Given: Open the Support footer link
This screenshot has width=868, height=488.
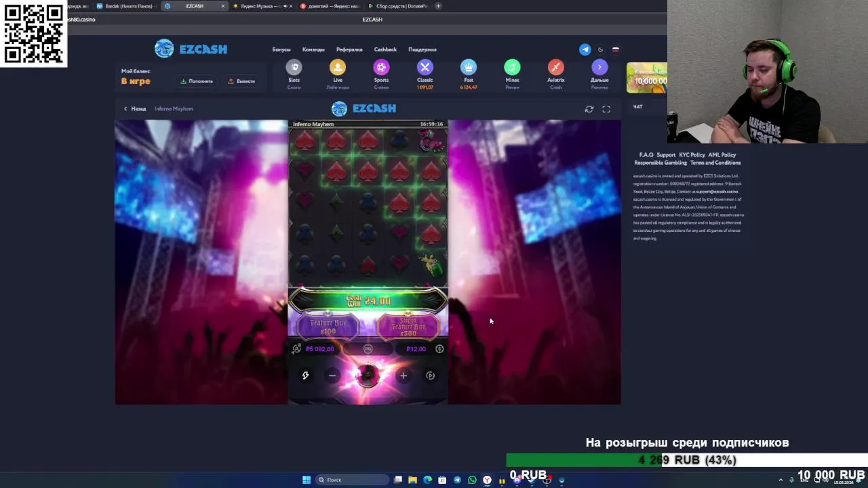Looking at the screenshot, I should click(666, 155).
